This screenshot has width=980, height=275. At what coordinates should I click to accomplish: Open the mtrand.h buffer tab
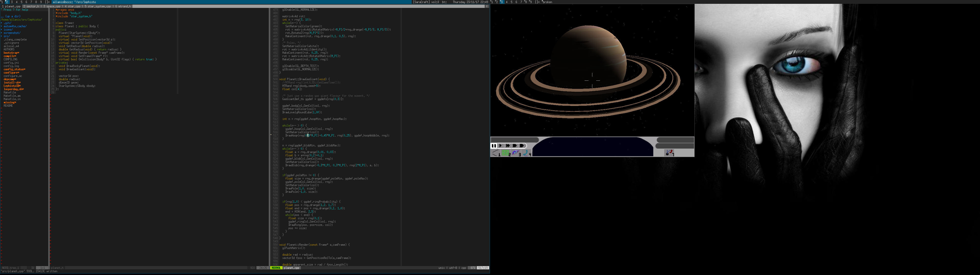(x=124, y=6)
